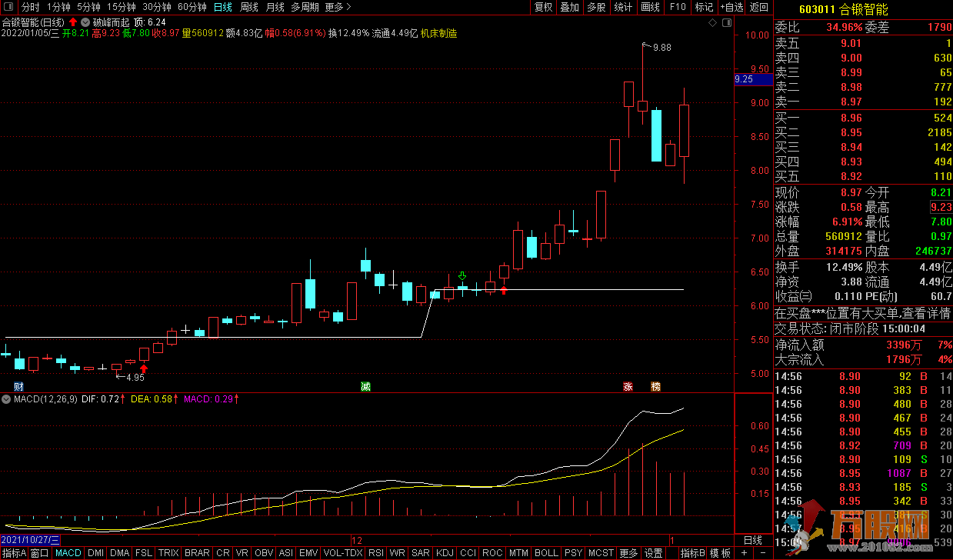
Task: Select the DMA indicator tab
Action: tap(120, 553)
